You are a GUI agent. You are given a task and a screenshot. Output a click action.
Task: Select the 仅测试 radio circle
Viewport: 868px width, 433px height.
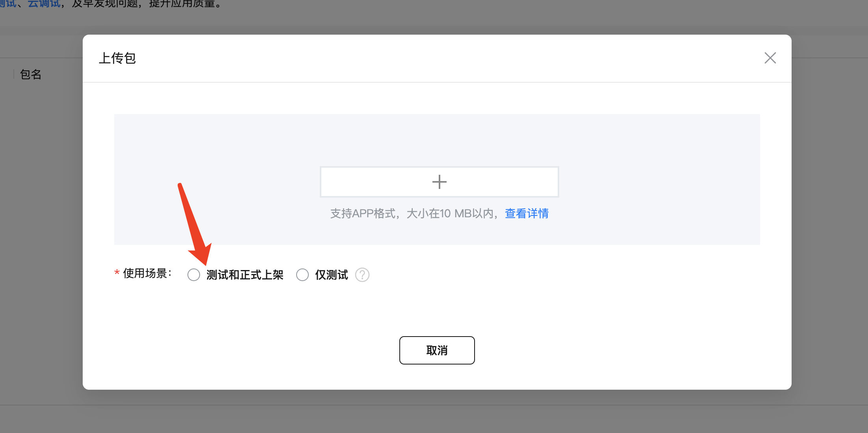tap(302, 275)
